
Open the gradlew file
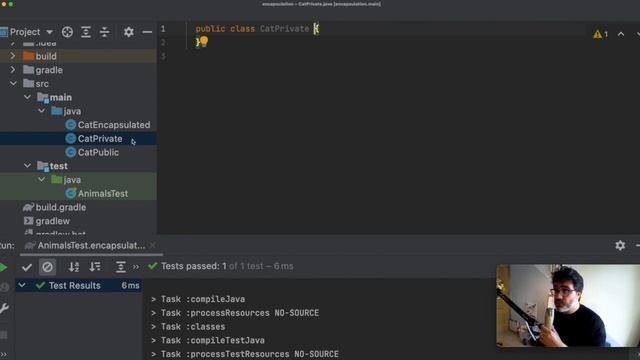coord(47,221)
